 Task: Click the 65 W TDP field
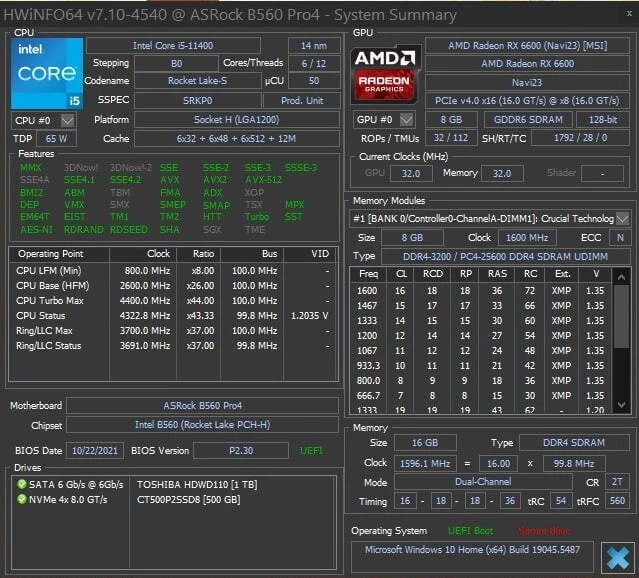[56, 139]
